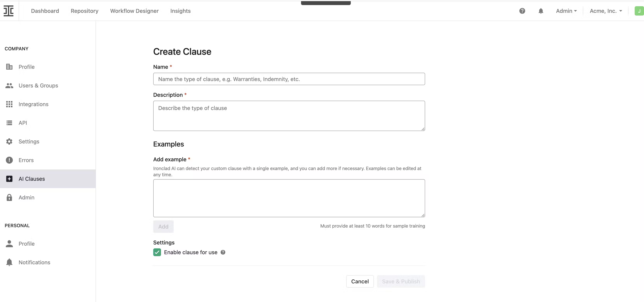The height and width of the screenshot is (302, 644).
Task: Uncheck Enable clause for use
Action: click(157, 252)
